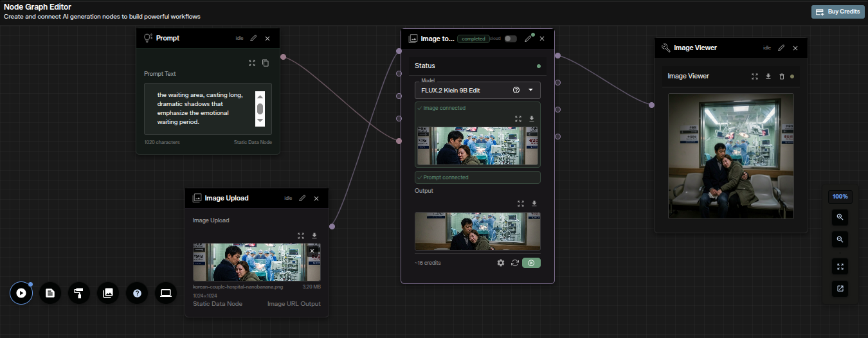Click the Node Graph Editor title
This screenshot has height=338, width=868.
tap(37, 7)
